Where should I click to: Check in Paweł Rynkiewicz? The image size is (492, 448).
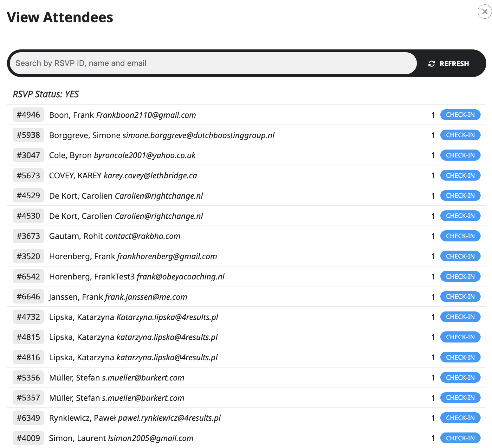pos(460,418)
